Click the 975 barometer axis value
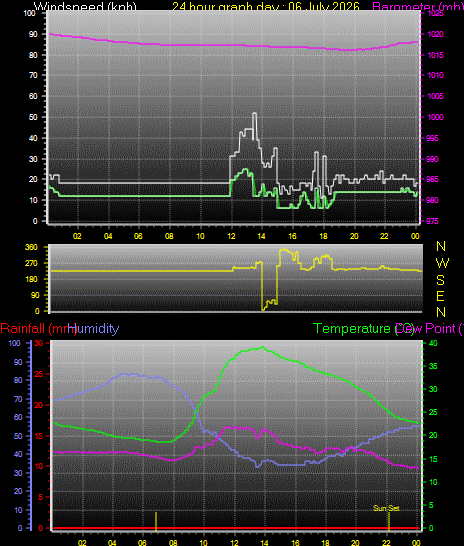Viewport: 464px width, 546px height. click(433, 221)
